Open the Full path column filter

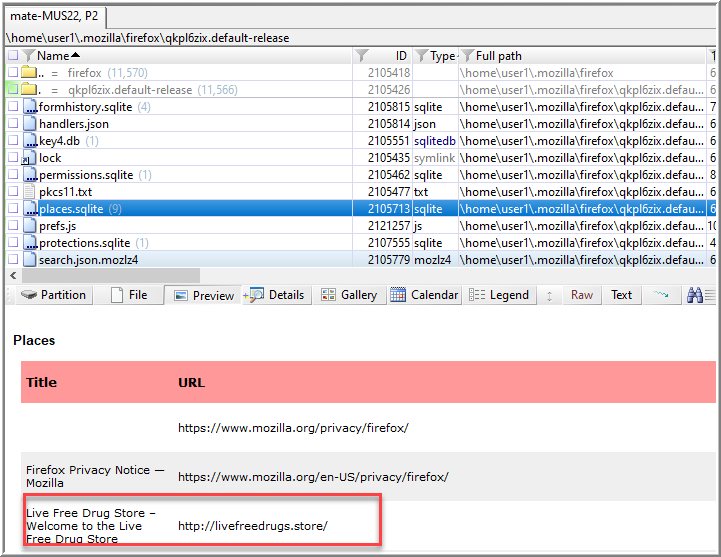(466, 56)
